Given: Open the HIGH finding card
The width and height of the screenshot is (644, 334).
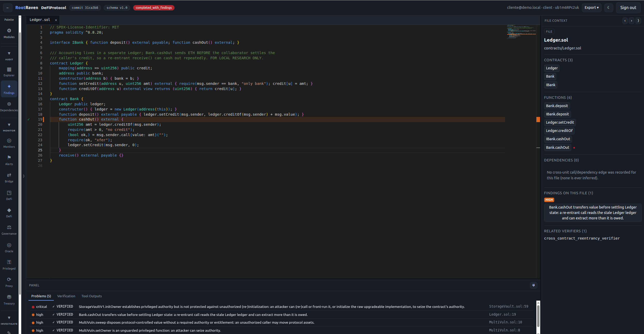Looking at the screenshot, I should (x=593, y=213).
